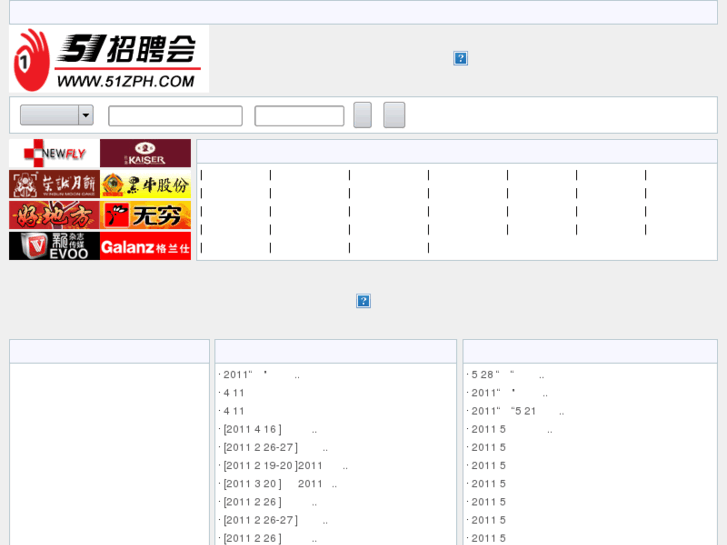Open the 无穷 sponsor banner
This screenshot has height=545, width=727.
click(146, 215)
